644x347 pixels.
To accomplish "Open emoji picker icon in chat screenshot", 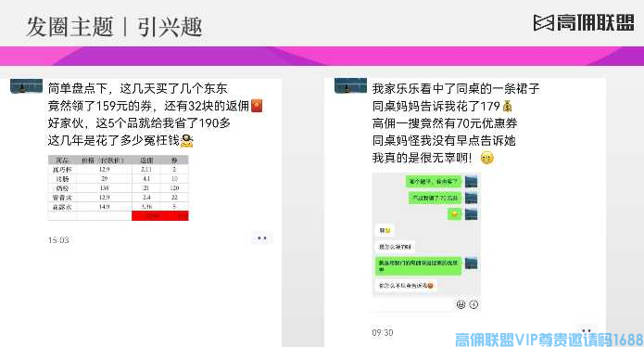I will point(461,304).
